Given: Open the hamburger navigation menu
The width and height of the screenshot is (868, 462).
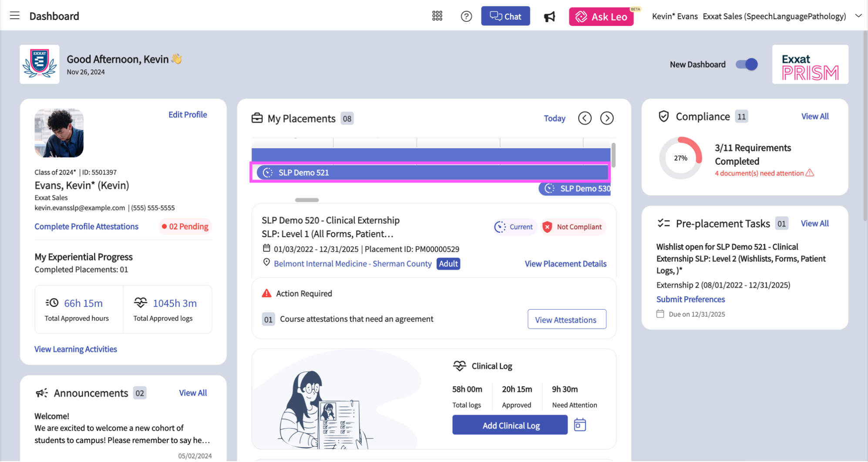Looking at the screenshot, I should click(x=15, y=16).
